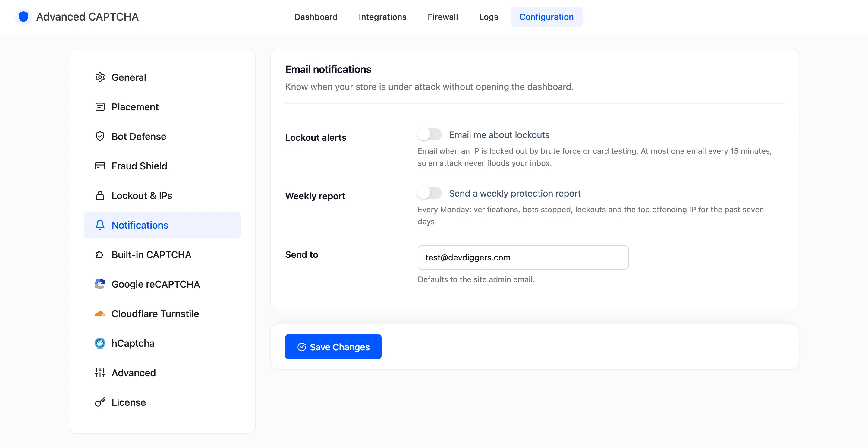Click the Notifications bell icon
Viewport: 868px width, 448px height.
(x=100, y=225)
